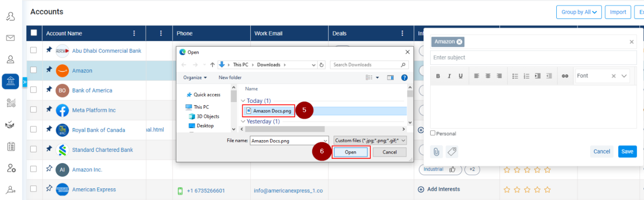Pin the American Express account
644x200 pixels.
click(49, 189)
